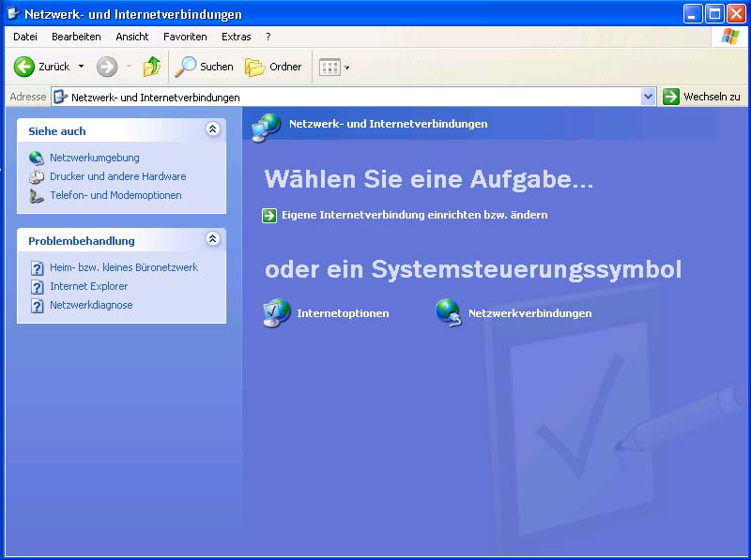Open the Favoriten menu
The width and height of the screenshot is (751, 560).
[185, 37]
